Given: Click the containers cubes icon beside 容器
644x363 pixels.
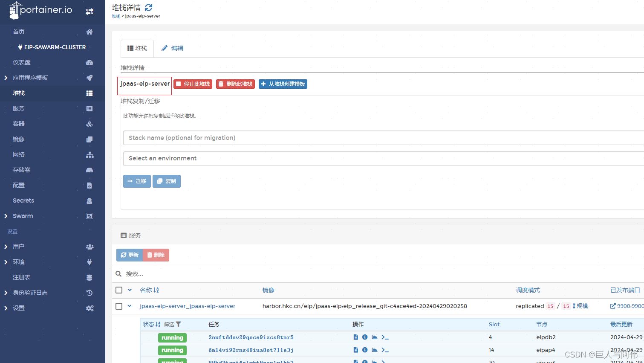Looking at the screenshot, I should [90, 124].
